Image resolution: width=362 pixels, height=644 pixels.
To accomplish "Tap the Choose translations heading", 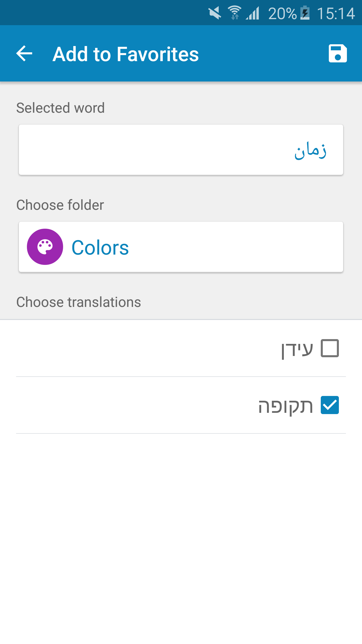I will (x=78, y=302).
